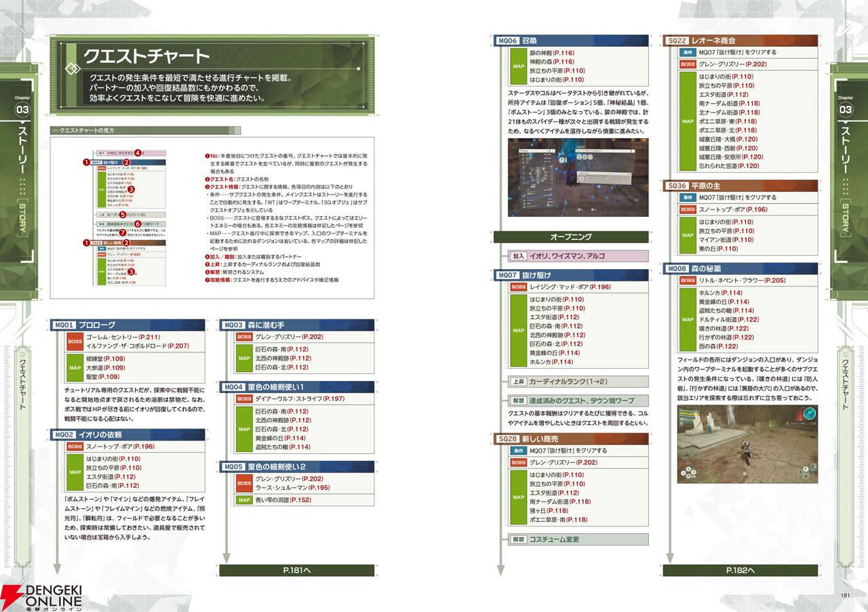Select 盗賊たちの砦(P.114) in the MQ04 map list
Viewport: 868px width, 612px height.
(283, 447)
